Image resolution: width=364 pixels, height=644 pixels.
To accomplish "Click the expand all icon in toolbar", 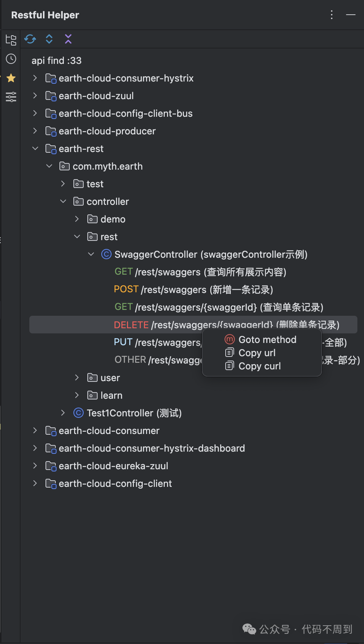I will click(x=49, y=39).
